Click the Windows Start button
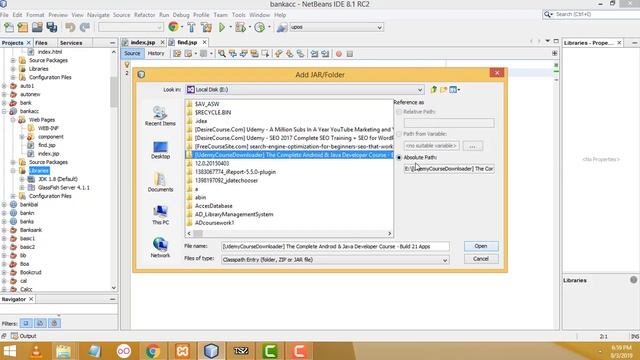This screenshot has height=360, width=640. [9, 351]
